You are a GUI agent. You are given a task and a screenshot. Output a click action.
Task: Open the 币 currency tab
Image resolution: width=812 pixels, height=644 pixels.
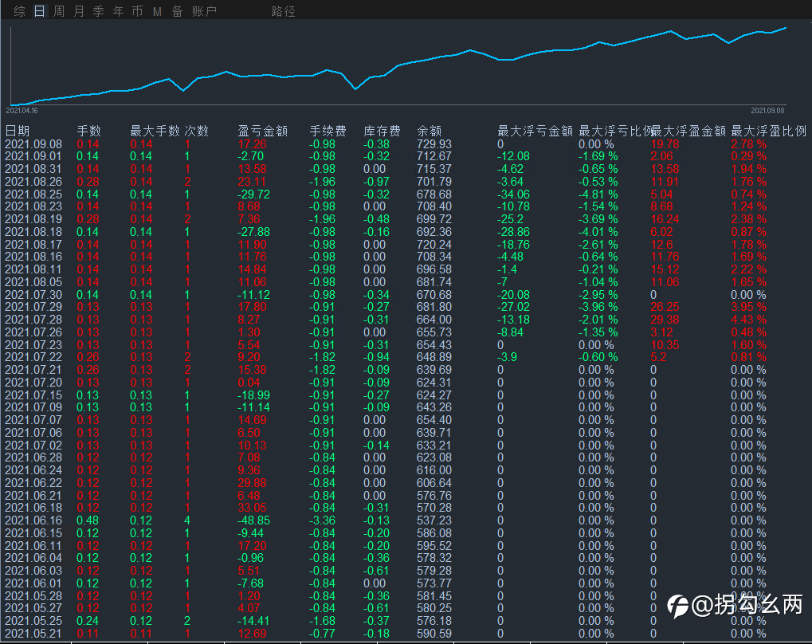(x=137, y=11)
